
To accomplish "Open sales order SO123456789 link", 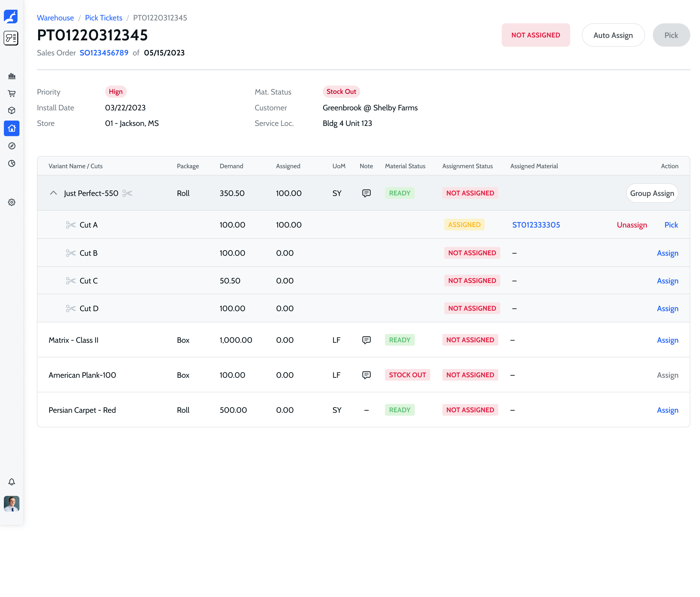I will point(104,53).
